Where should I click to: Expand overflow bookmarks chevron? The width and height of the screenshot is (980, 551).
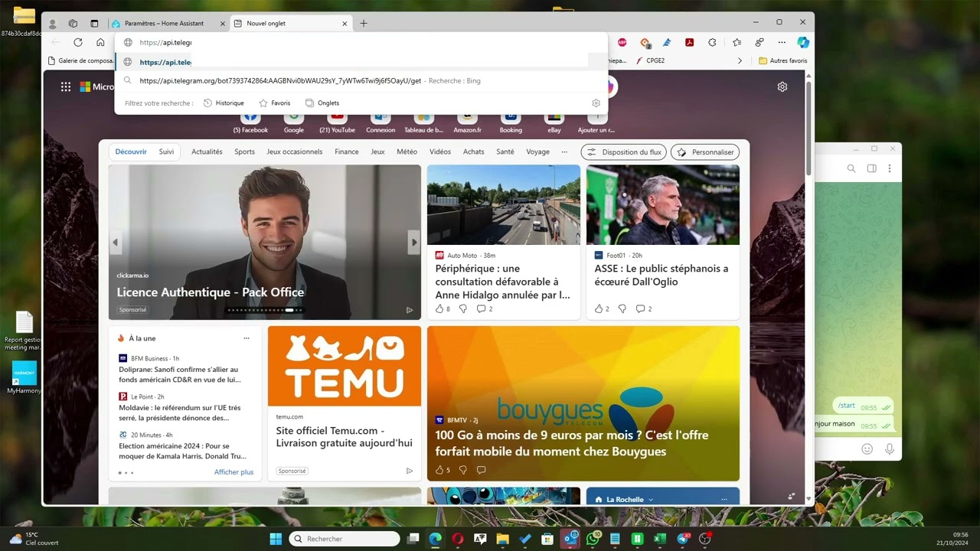740,60
